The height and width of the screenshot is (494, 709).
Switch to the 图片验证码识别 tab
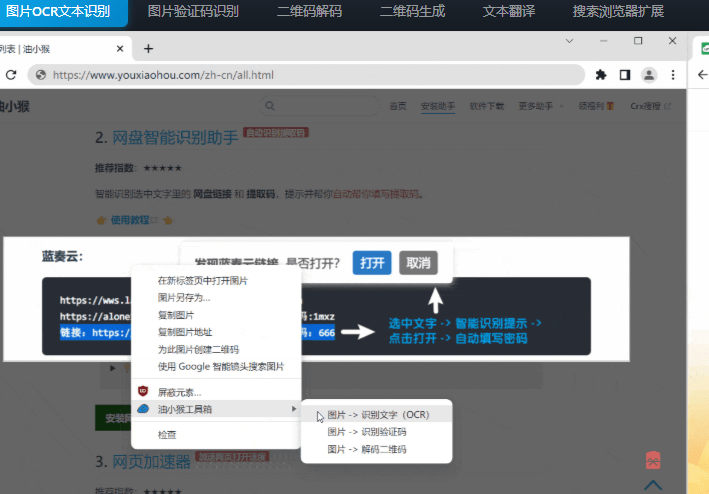click(x=193, y=12)
